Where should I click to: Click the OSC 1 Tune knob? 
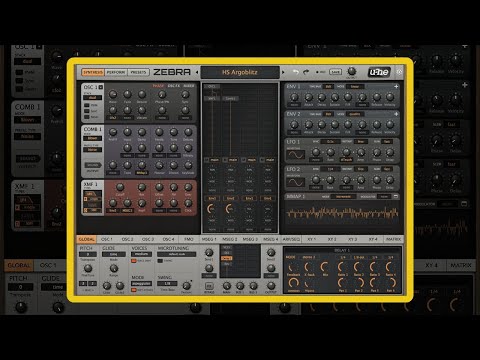(127, 94)
